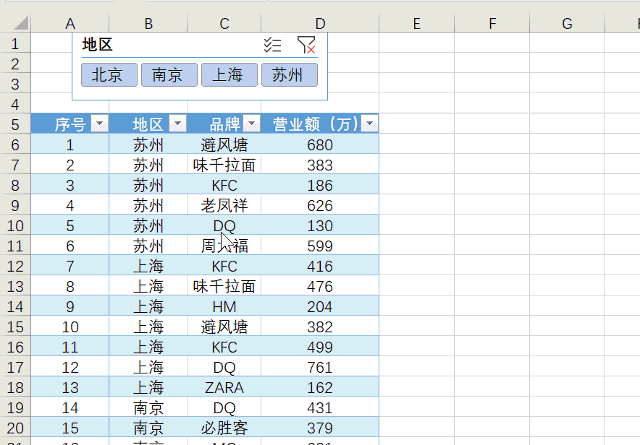Click the 必胜客 brand cell
Image resolution: width=640 pixels, height=445 pixels.
click(x=224, y=428)
